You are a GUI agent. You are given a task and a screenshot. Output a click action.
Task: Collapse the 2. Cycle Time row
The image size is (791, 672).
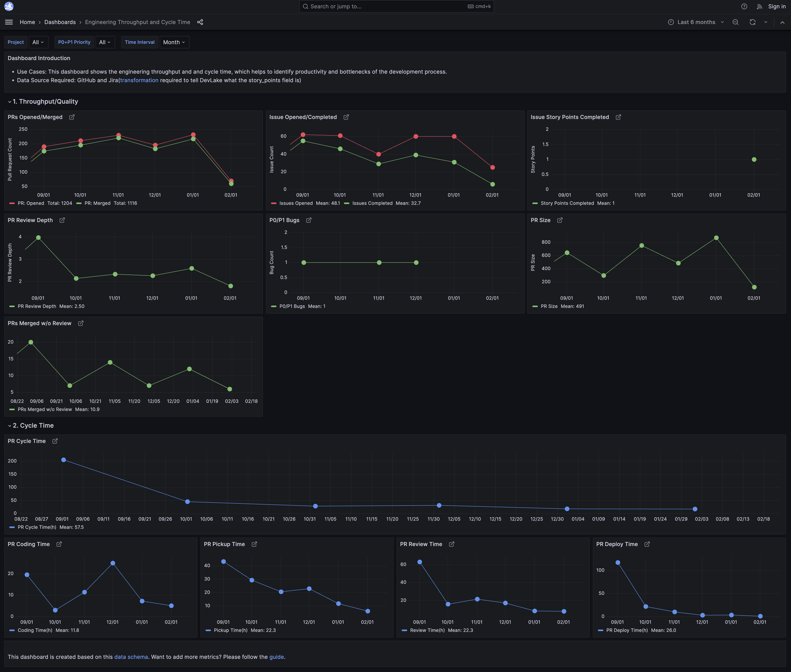tap(33, 426)
